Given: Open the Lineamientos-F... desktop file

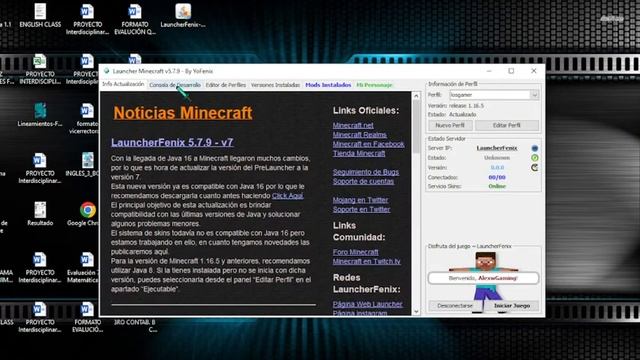Looking at the screenshot, I should [40, 115].
